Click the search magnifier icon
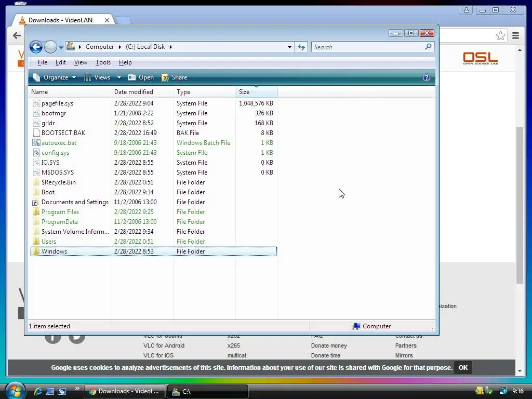 pos(428,46)
